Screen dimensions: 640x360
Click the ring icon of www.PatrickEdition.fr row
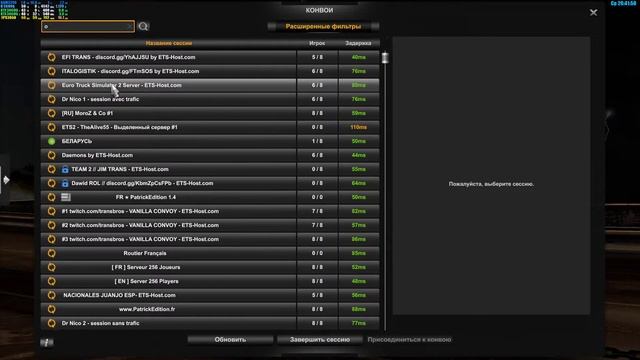pos(51,309)
